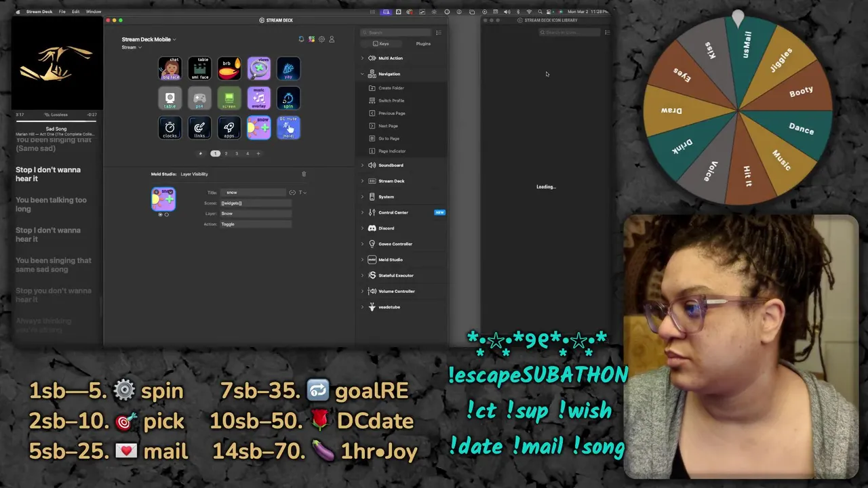
Task: Go to page 4
Action: 248,154
